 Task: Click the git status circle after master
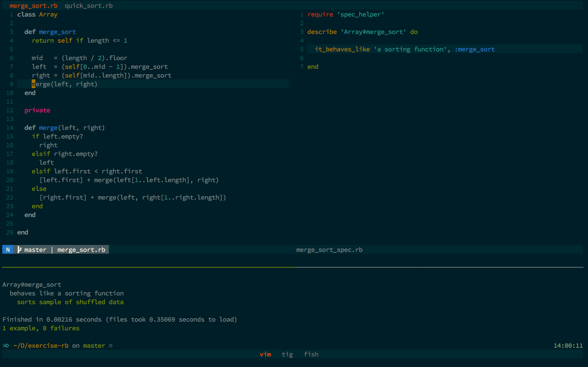click(x=111, y=346)
